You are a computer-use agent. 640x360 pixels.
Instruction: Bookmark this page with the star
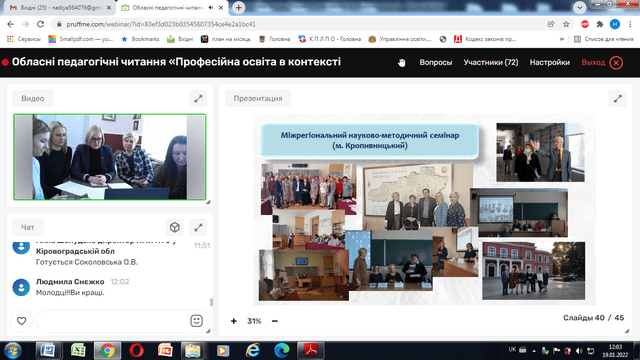pos(566,24)
